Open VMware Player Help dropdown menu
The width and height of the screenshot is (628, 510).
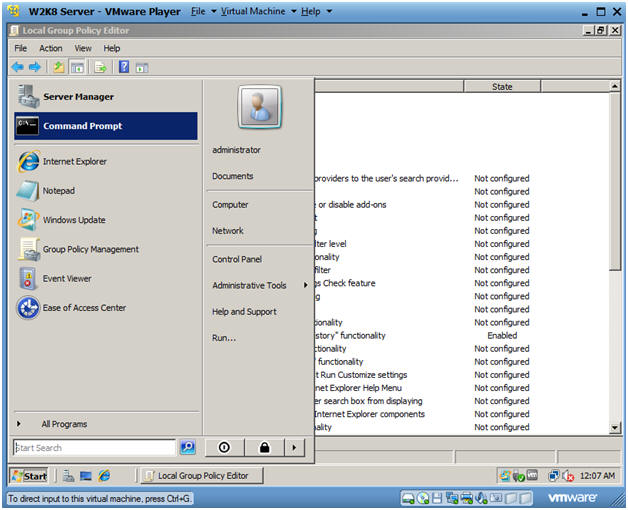[316, 12]
